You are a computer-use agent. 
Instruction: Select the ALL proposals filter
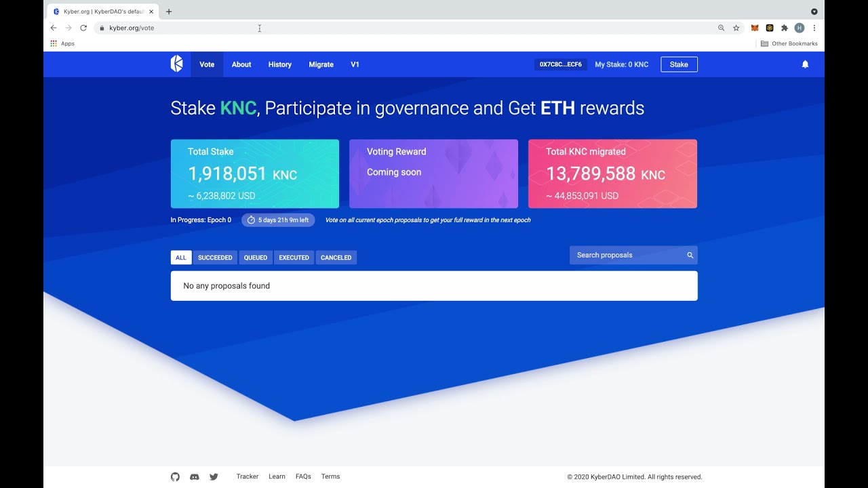point(181,258)
